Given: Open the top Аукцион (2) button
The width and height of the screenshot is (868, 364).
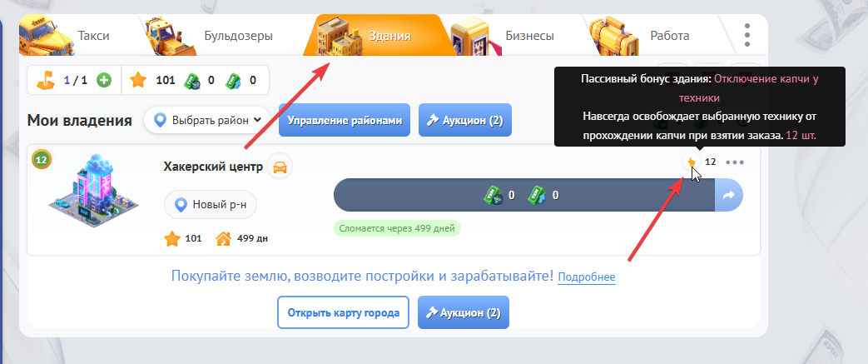Looking at the screenshot, I should pos(465,120).
